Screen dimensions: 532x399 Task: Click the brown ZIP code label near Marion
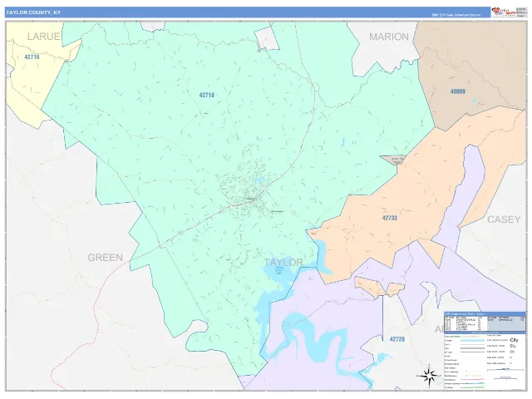point(458,91)
